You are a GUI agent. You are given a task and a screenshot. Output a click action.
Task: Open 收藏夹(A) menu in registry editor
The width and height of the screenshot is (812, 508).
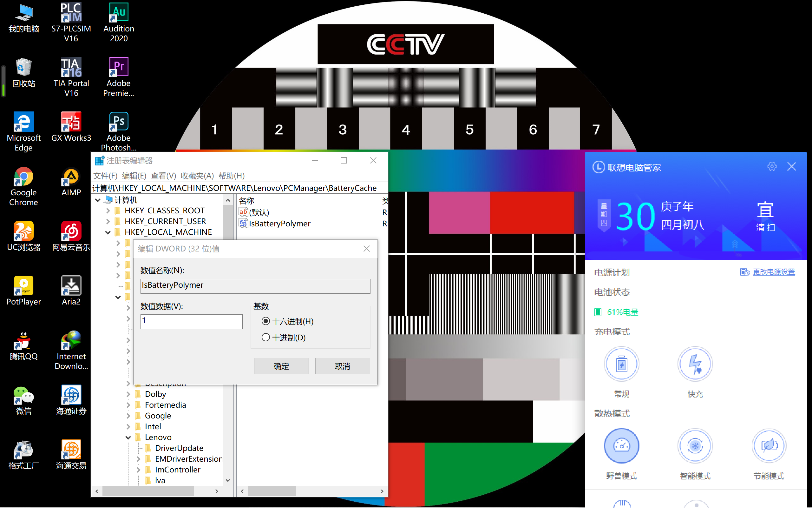tap(197, 176)
